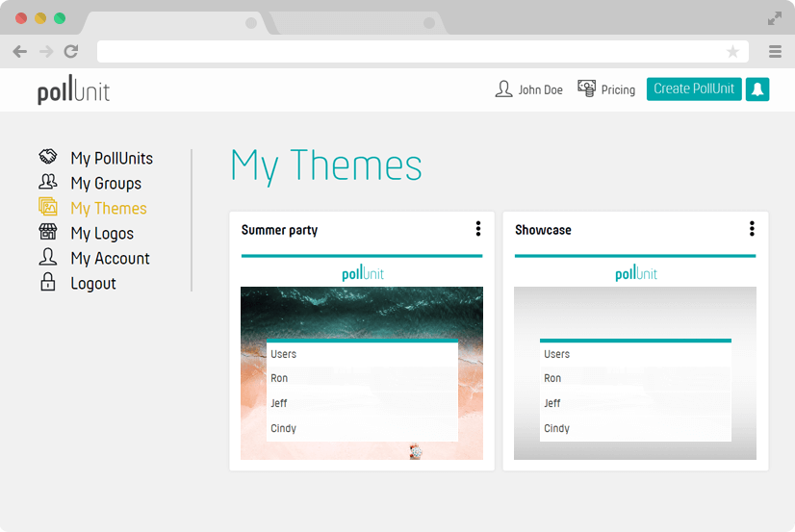
Task: Click the padlock icon beside Logout
Action: pyautogui.click(x=48, y=282)
